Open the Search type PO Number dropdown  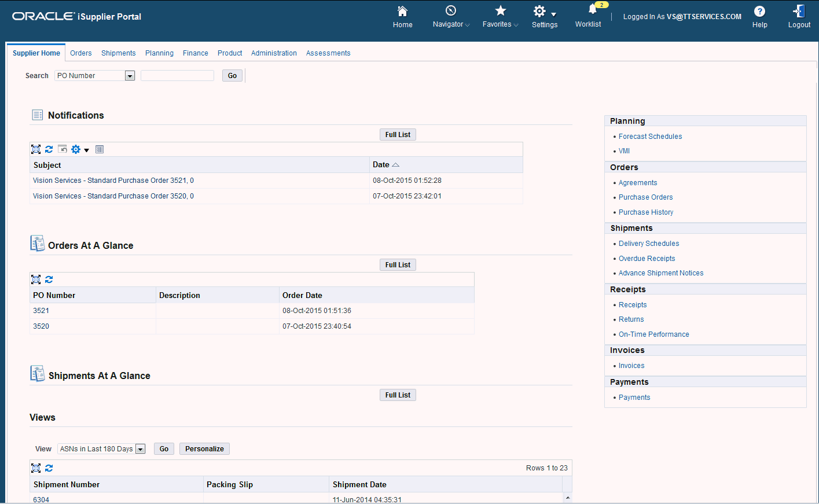point(95,76)
